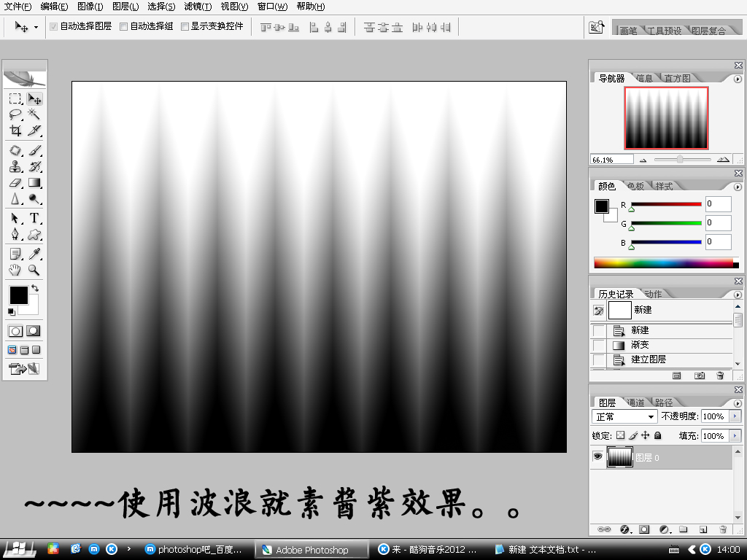Activate the Zoom magnifier tool
This screenshot has height=560, width=747.
pyautogui.click(x=34, y=270)
